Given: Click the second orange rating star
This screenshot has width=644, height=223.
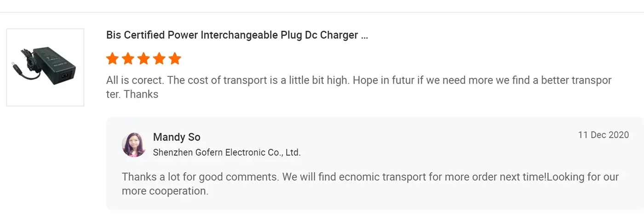Looking at the screenshot, I should (x=128, y=59).
